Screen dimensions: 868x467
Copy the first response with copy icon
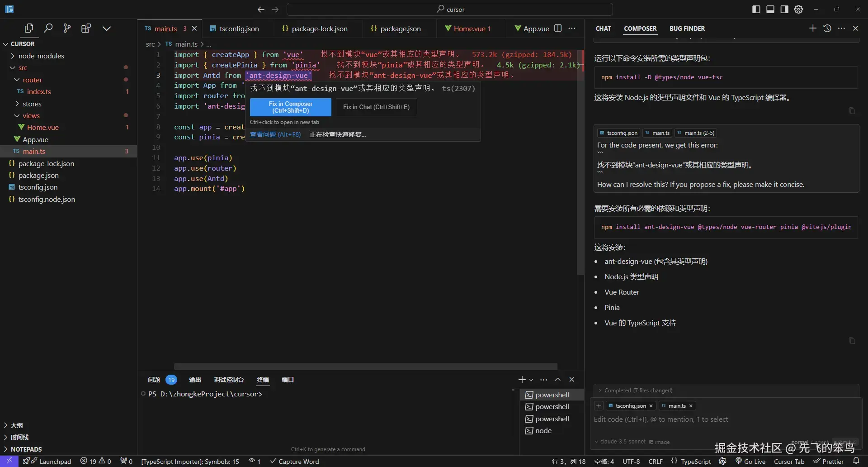click(x=852, y=111)
